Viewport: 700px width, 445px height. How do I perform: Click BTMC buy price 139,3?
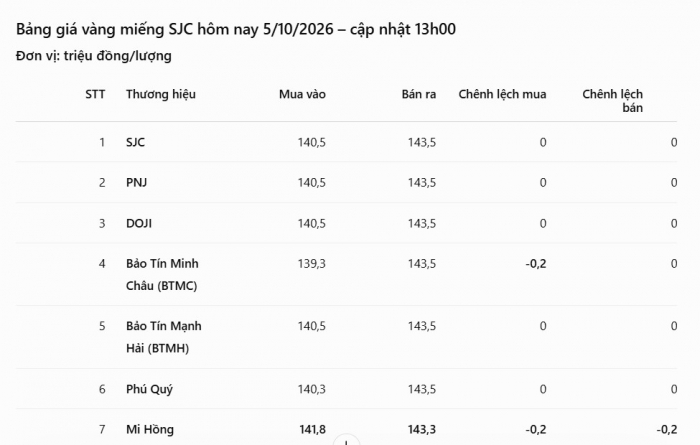click(x=312, y=264)
